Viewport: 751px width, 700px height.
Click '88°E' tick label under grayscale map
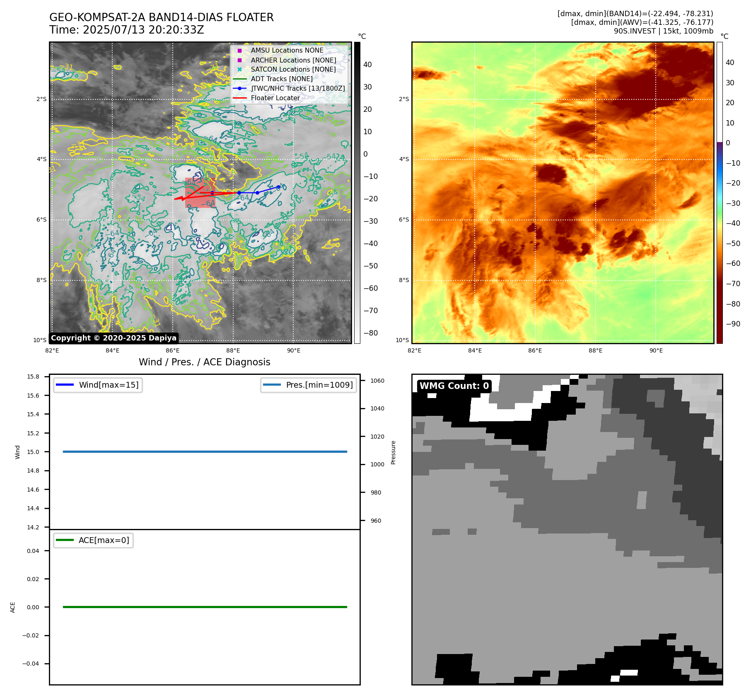pyautogui.click(x=233, y=351)
